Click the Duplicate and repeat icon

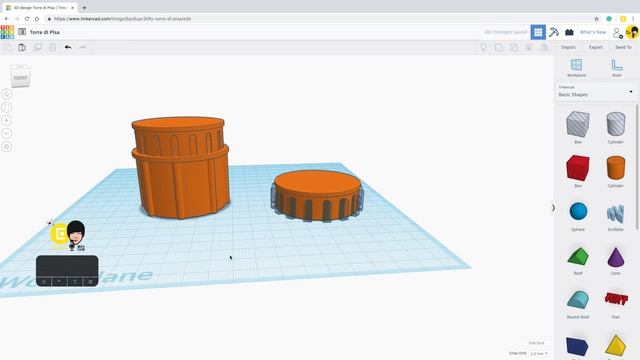(38, 47)
